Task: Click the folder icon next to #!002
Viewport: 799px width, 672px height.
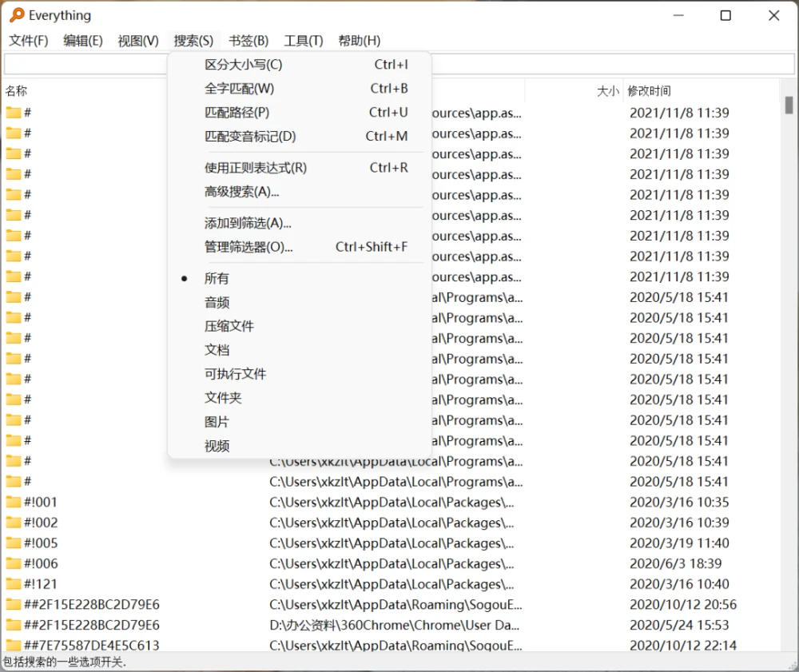Action: coord(15,522)
